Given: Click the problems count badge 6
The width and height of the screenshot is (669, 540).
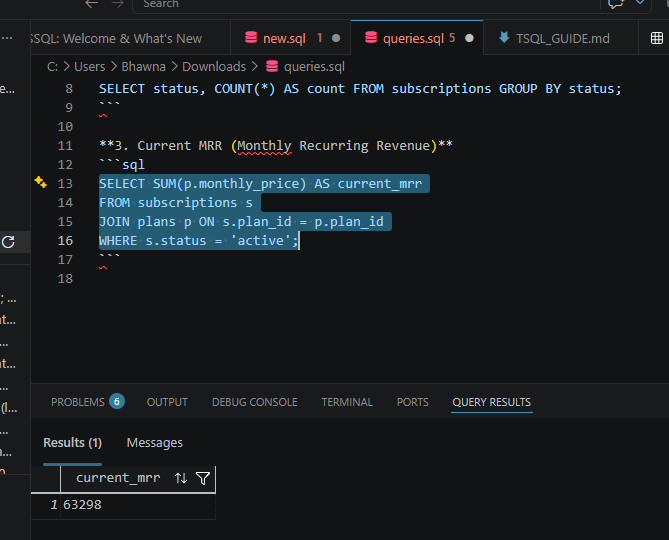Looking at the screenshot, I should 116,401.
